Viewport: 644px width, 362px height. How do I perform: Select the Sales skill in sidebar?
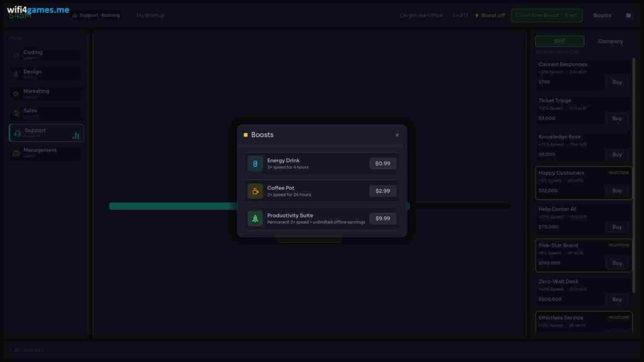pyautogui.click(x=45, y=113)
